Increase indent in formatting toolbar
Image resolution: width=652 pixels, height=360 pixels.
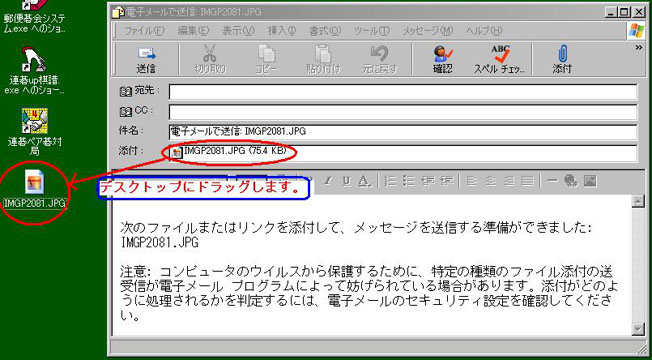447,181
